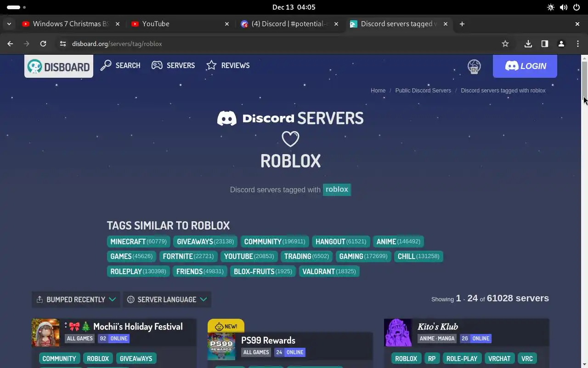
Task: Reload the current page
Action: pyautogui.click(x=43, y=44)
